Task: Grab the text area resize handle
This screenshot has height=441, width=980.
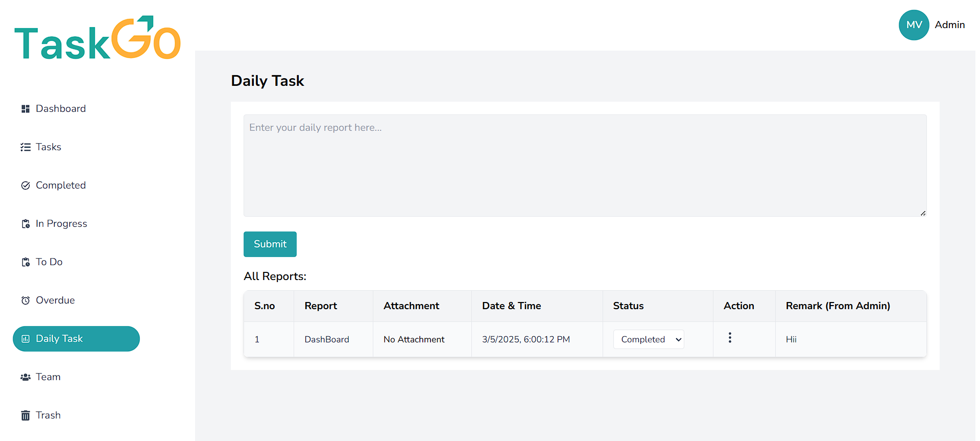Action: [923, 213]
